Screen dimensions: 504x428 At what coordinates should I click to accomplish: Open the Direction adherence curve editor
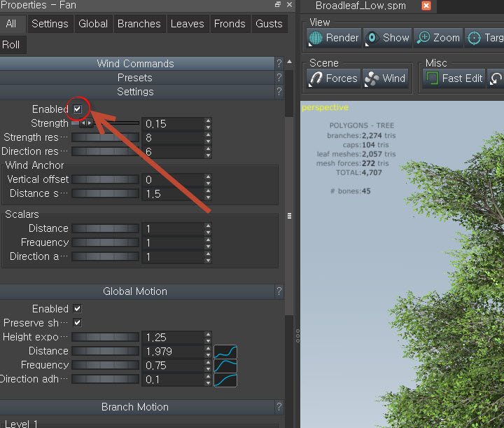click(225, 380)
